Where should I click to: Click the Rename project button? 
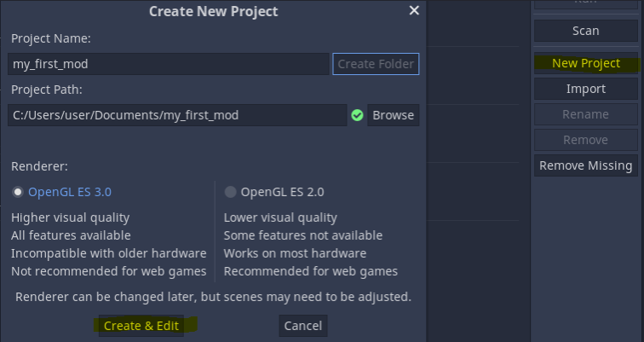point(586,114)
